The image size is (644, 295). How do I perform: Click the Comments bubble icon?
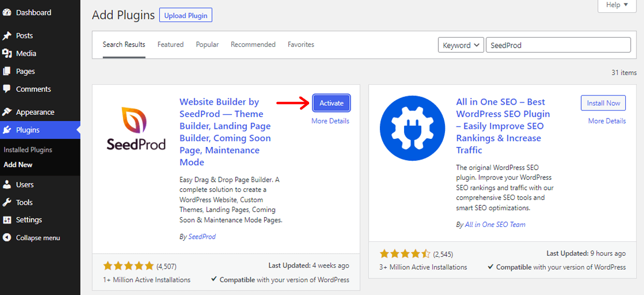tap(7, 89)
